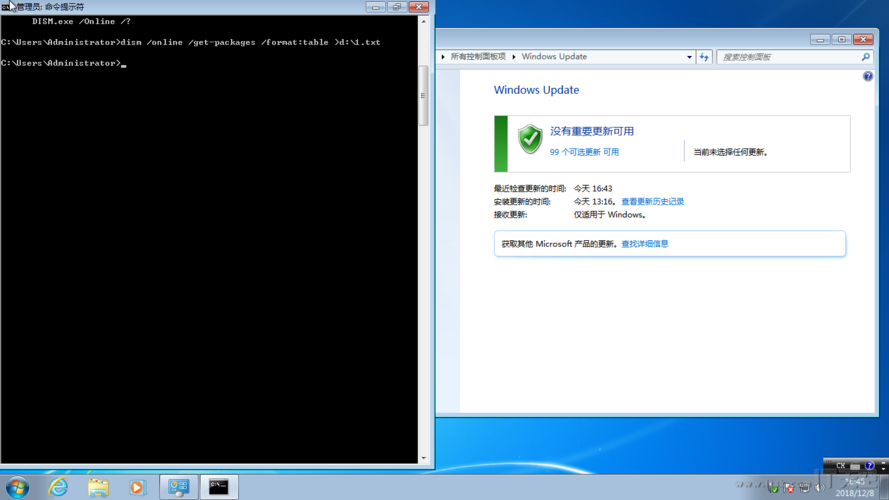
Task: Open the network tray icon
Action: (x=804, y=487)
